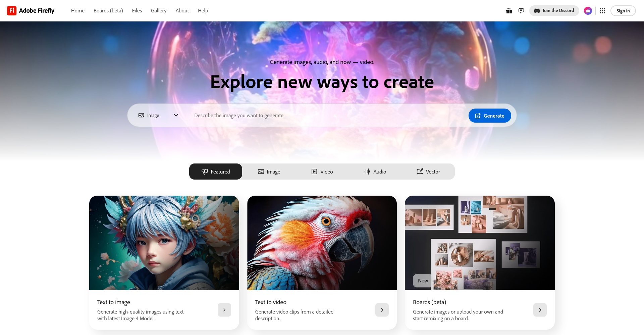
Task: Switch to the Audio category tab
Action: pyautogui.click(x=375, y=172)
